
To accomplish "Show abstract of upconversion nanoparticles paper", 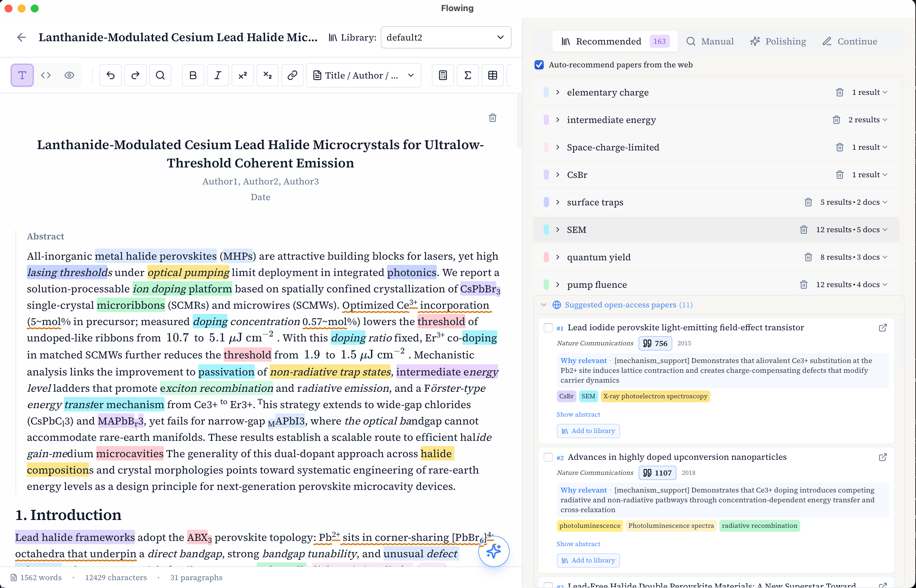I will tap(578, 544).
